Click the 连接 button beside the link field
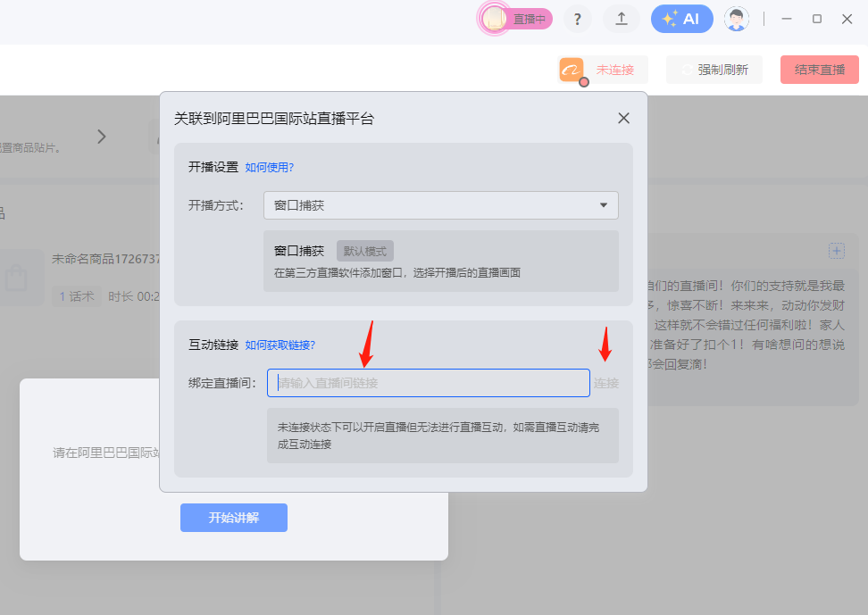 click(606, 383)
